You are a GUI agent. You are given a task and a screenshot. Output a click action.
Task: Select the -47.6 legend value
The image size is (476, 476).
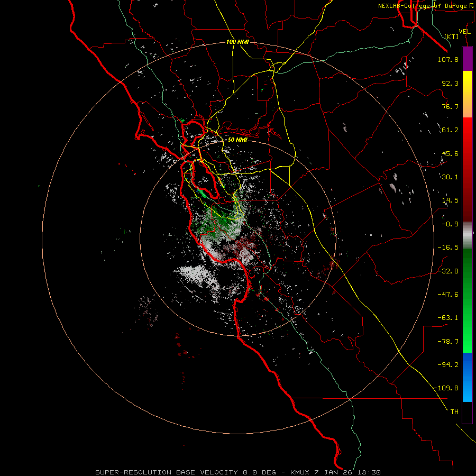pyautogui.click(x=448, y=295)
